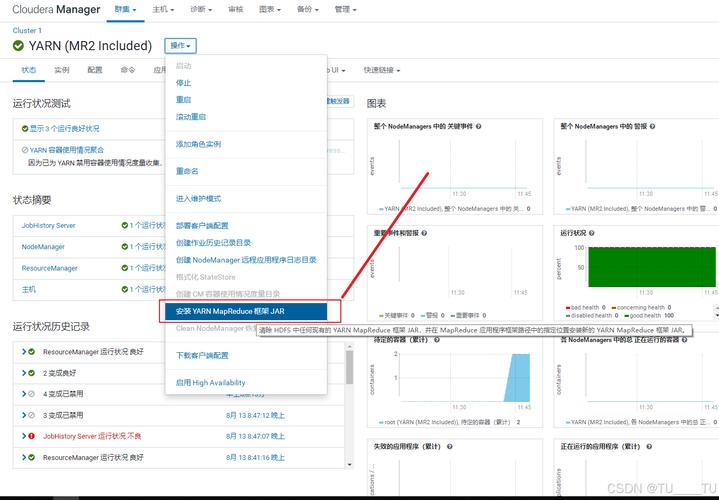Switch to the 实例 tab

(x=61, y=70)
